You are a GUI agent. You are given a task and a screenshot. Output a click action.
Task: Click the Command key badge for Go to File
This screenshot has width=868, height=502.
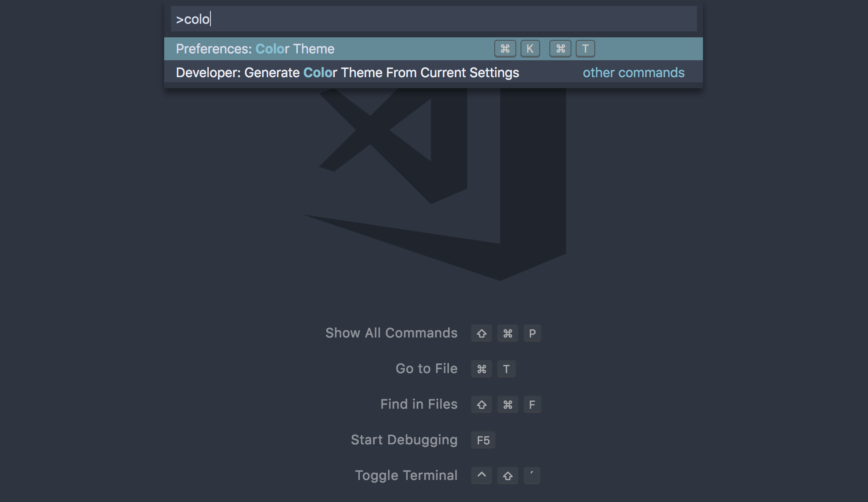click(x=482, y=369)
